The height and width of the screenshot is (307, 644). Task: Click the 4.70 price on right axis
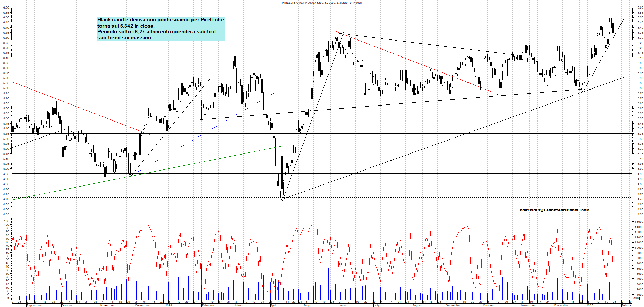[640, 199]
